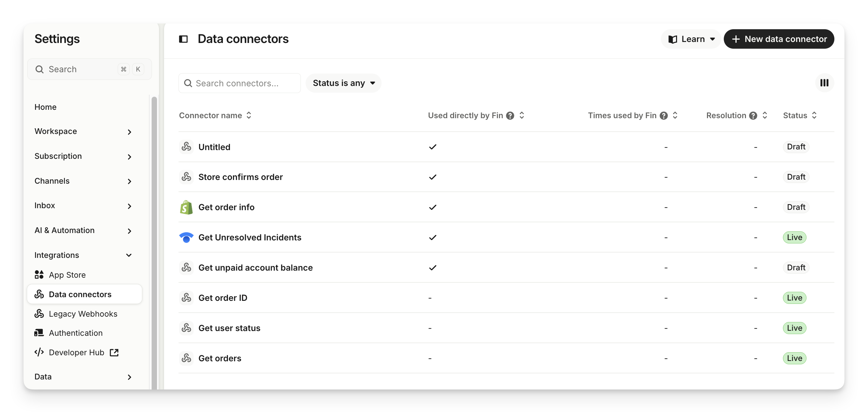Click the Shopify icon for Get order info
Viewport: 868px width, 413px height.
tap(186, 208)
